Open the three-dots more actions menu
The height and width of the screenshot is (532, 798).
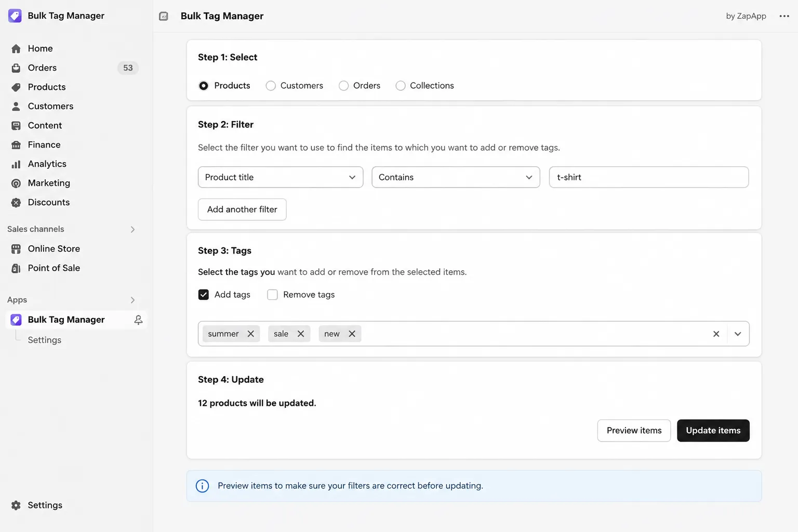point(784,16)
